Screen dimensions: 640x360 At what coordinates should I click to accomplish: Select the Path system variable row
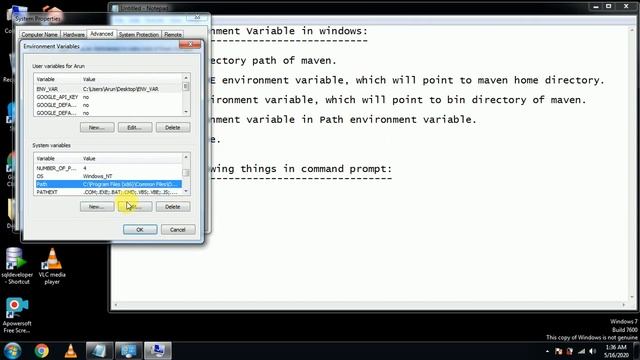click(x=108, y=184)
